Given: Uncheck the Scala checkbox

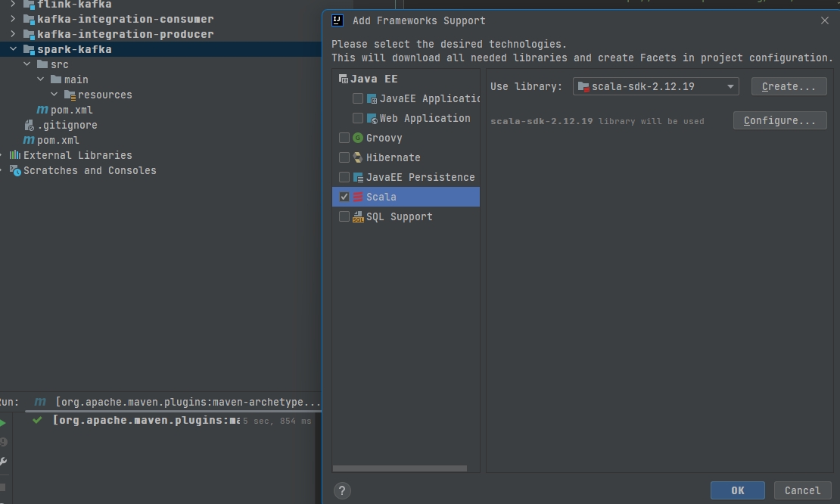Looking at the screenshot, I should 344,197.
